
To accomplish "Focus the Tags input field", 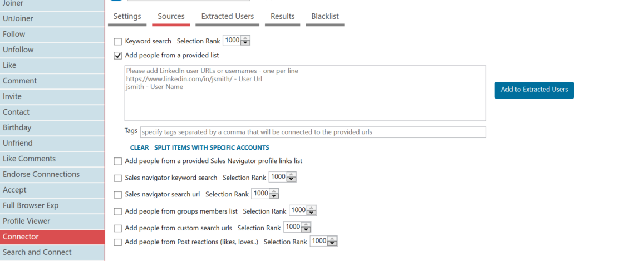I will coord(313,132).
